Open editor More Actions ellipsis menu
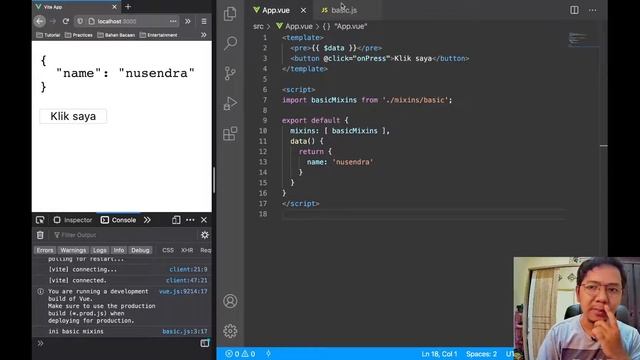The image size is (640, 360). tap(593, 10)
